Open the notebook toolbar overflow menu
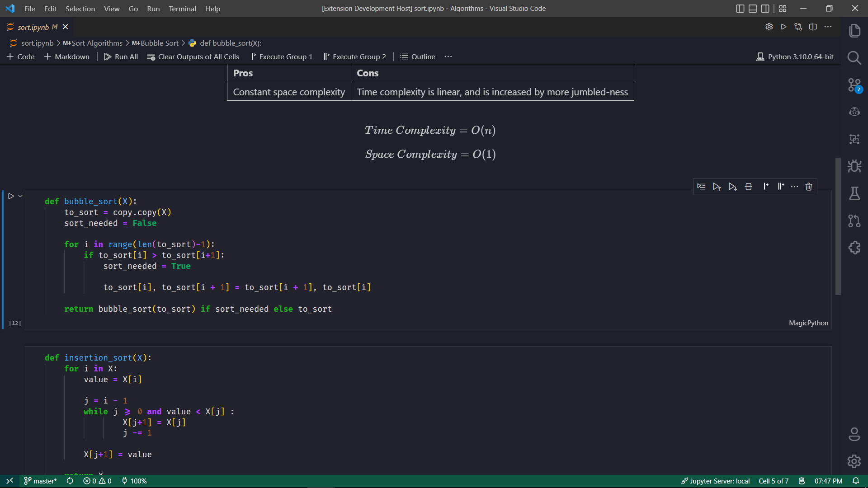868x488 pixels. 448,56
